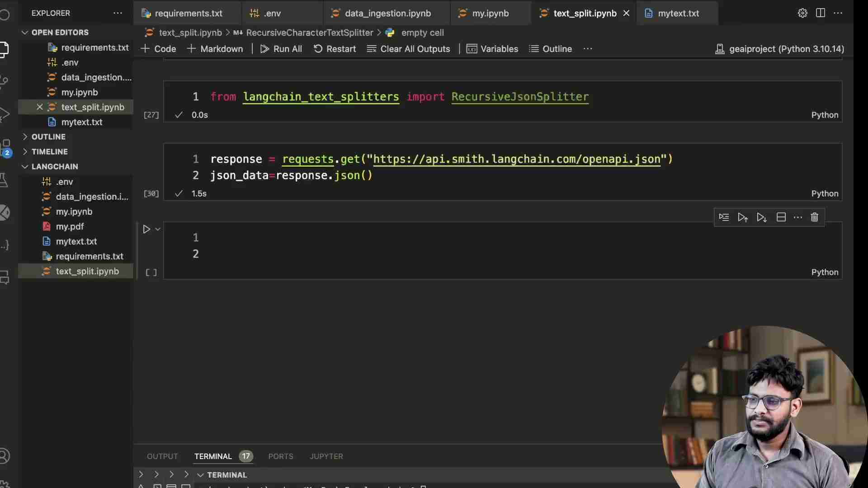The width and height of the screenshot is (868, 488).
Task: Execute above cells icon
Action: pyautogui.click(x=742, y=217)
